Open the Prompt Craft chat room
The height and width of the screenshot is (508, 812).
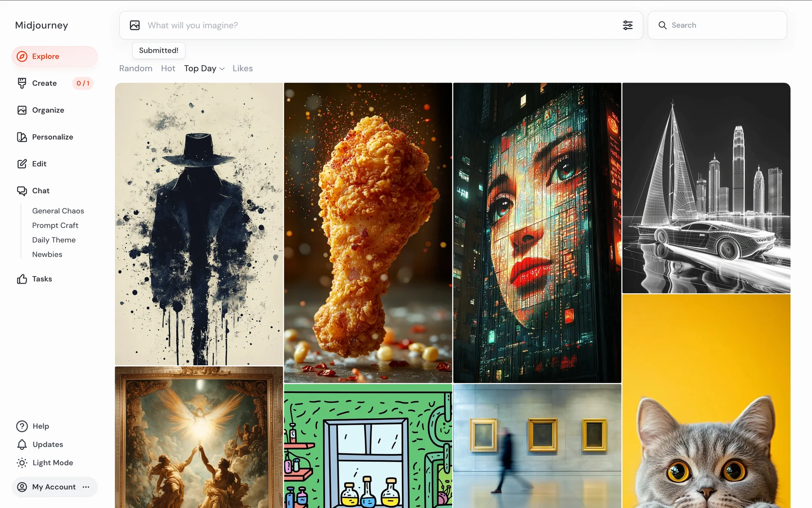tap(55, 226)
